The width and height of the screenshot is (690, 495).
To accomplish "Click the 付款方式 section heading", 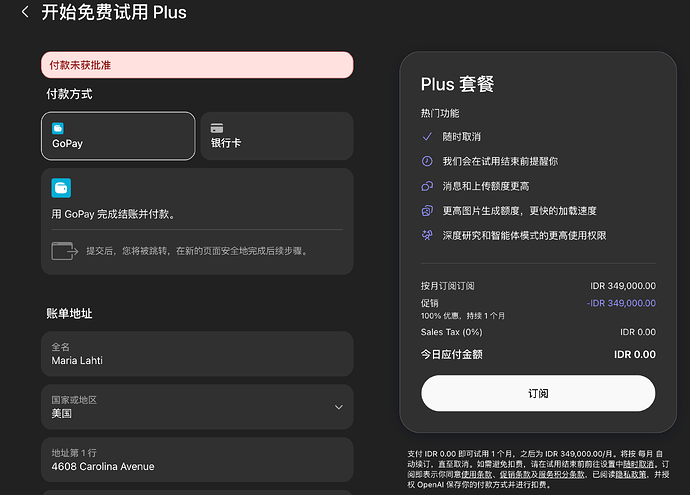I will (70, 94).
